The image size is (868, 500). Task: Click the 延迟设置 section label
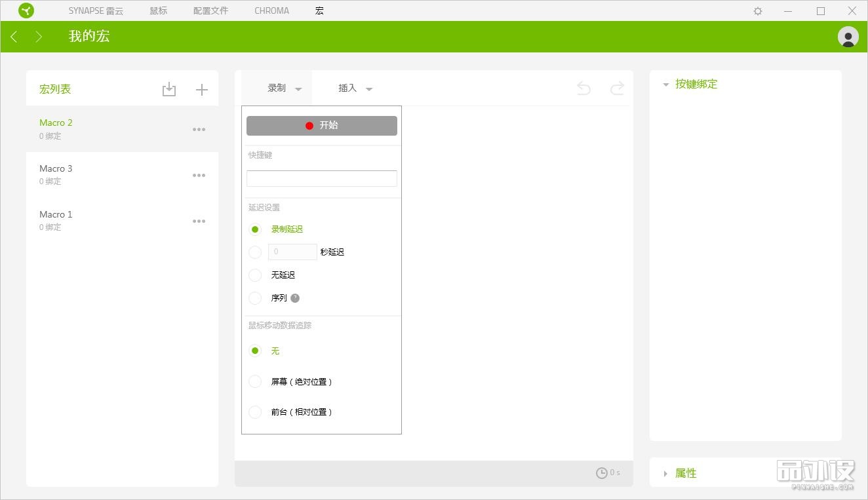(x=264, y=208)
